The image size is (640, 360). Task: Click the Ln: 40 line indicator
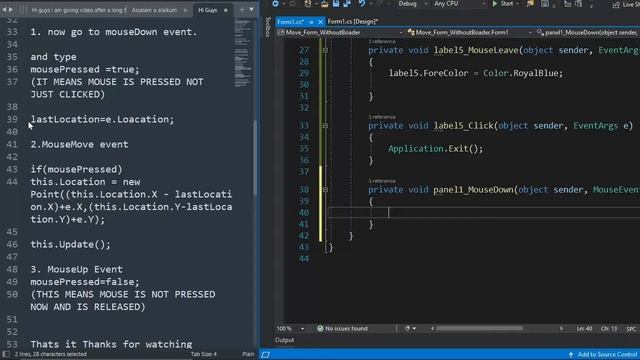[584, 329]
